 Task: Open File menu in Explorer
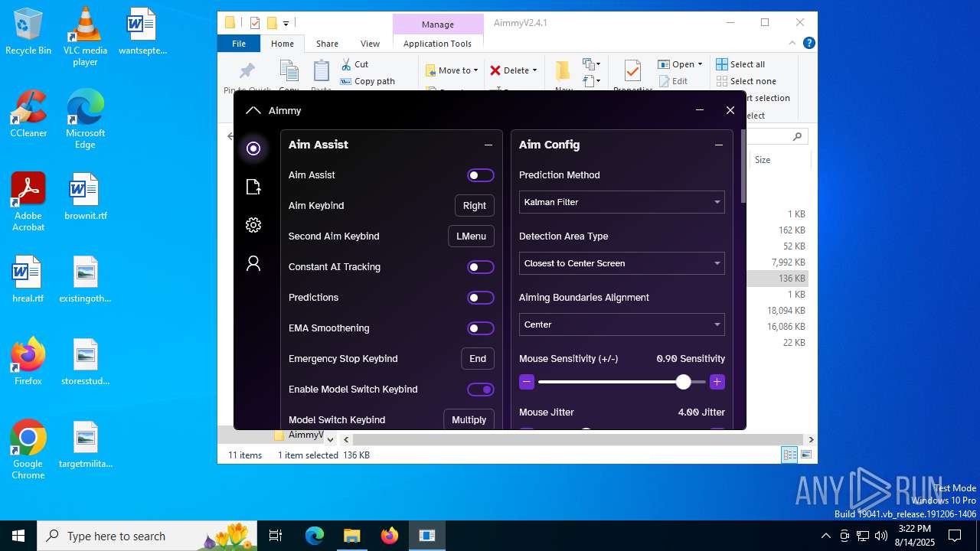point(239,44)
